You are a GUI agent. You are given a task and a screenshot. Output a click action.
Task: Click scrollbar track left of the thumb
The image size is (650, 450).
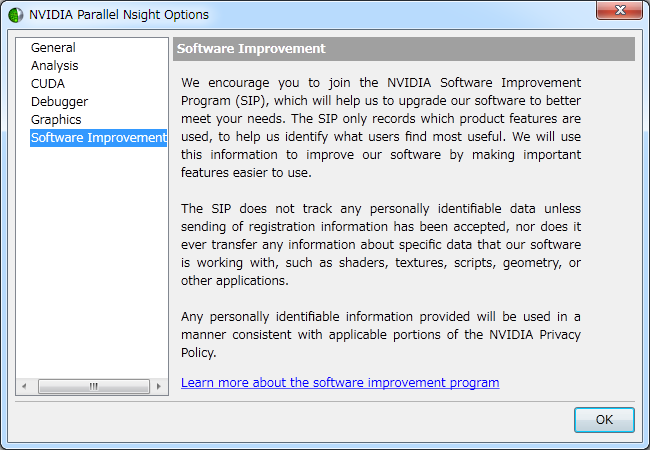tap(45, 386)
